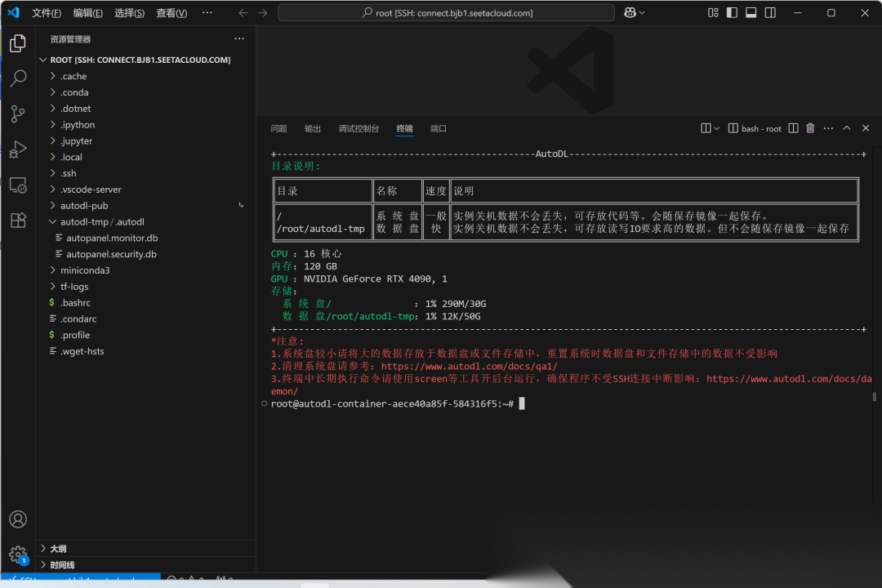Expand the autodl-pub folder
This screenshot has height=588, width=882.
[145, 205]
